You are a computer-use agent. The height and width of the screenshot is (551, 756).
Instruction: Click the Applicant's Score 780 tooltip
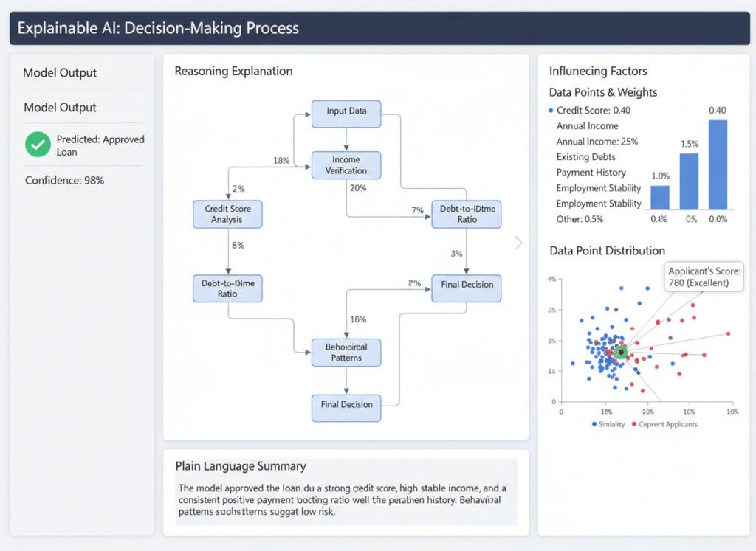(x=705, y=277)
